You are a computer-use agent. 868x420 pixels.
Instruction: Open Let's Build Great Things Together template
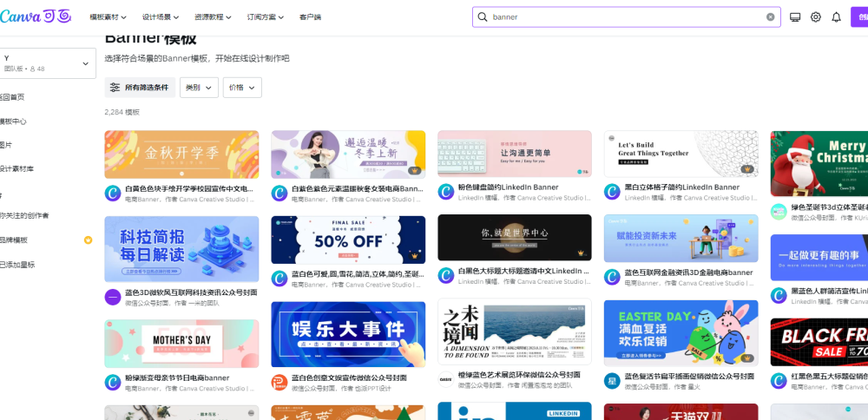point(681,154)
